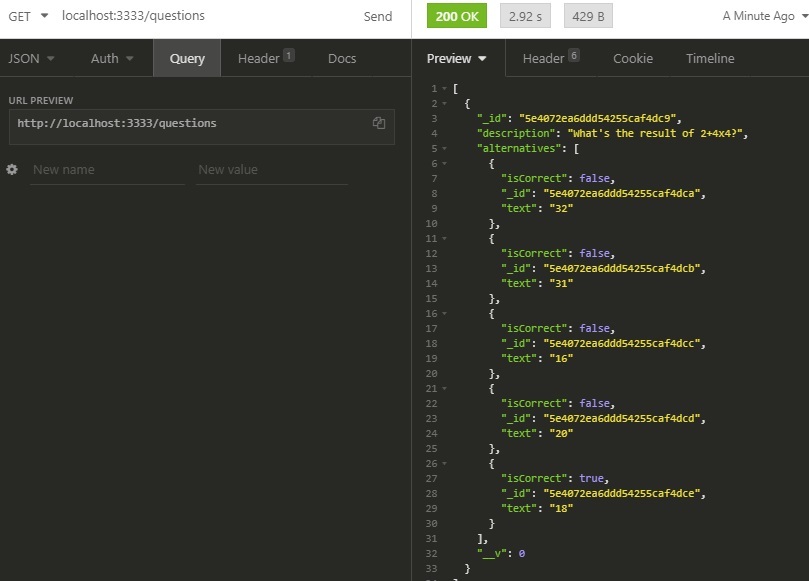Click the id value ending caf4dcd
Image resolution: width=809 pixels, height=581 pixels.
point(622,418)
